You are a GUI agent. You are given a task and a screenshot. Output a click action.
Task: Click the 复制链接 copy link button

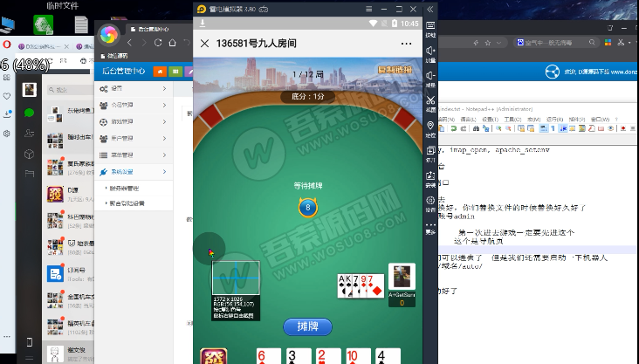pyautogui.click(x=395, y=70)
